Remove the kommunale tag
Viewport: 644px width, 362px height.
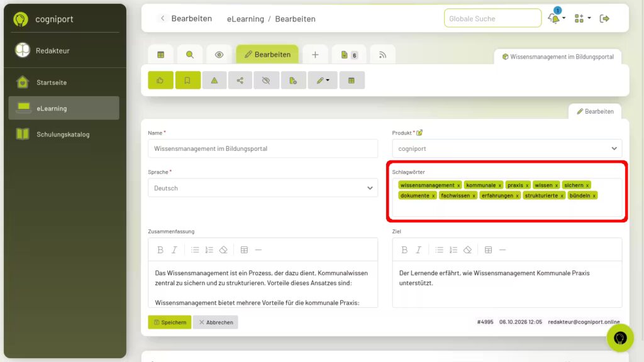click(x=500, y=185)
